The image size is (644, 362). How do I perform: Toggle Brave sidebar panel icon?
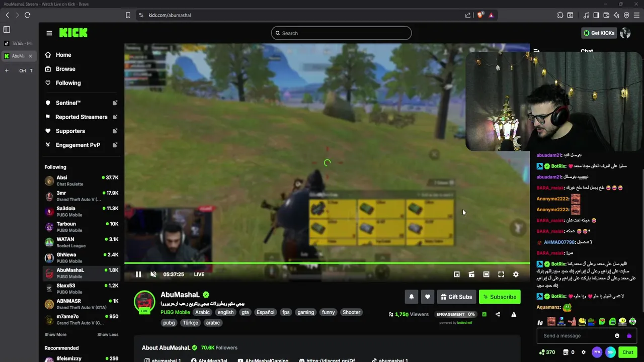[596, 15]
